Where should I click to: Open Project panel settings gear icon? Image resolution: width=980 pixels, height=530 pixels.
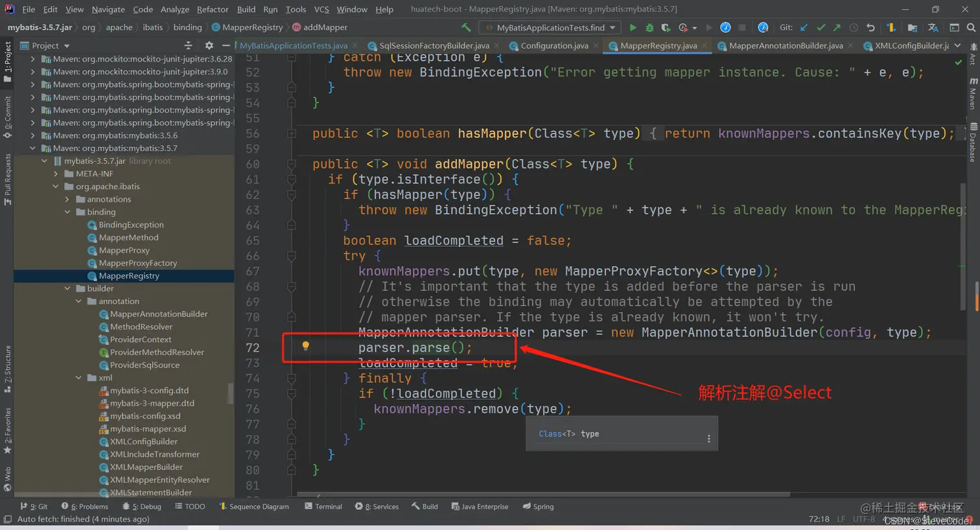[209, 45]
